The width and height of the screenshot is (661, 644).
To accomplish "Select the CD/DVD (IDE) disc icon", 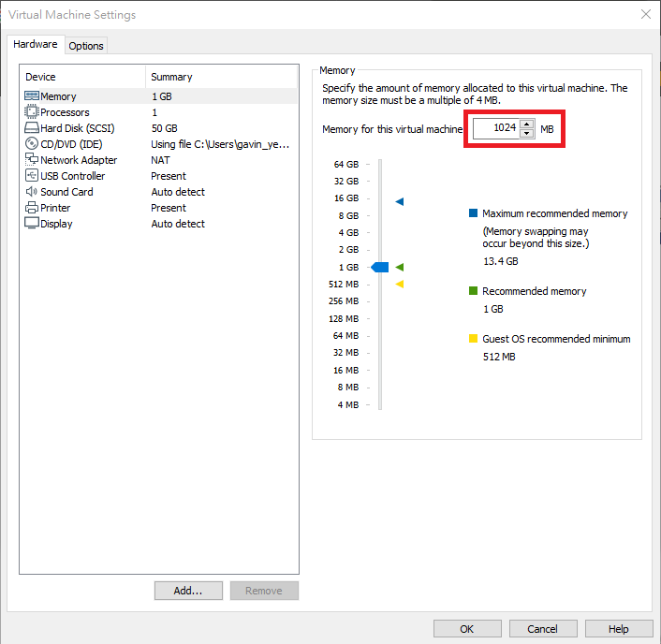I will pyautogui.click(x=32, y=144).
